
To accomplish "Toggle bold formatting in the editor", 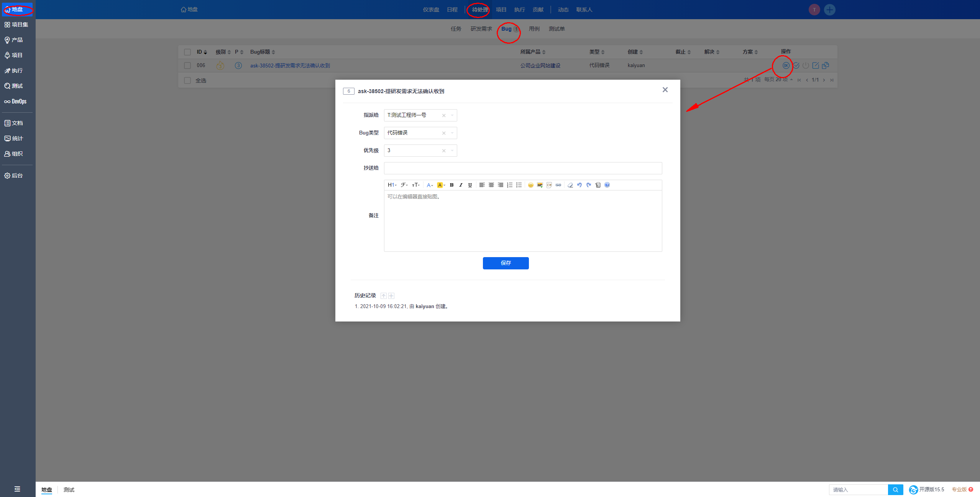I will pyautogui.click(x=451, y=185).
